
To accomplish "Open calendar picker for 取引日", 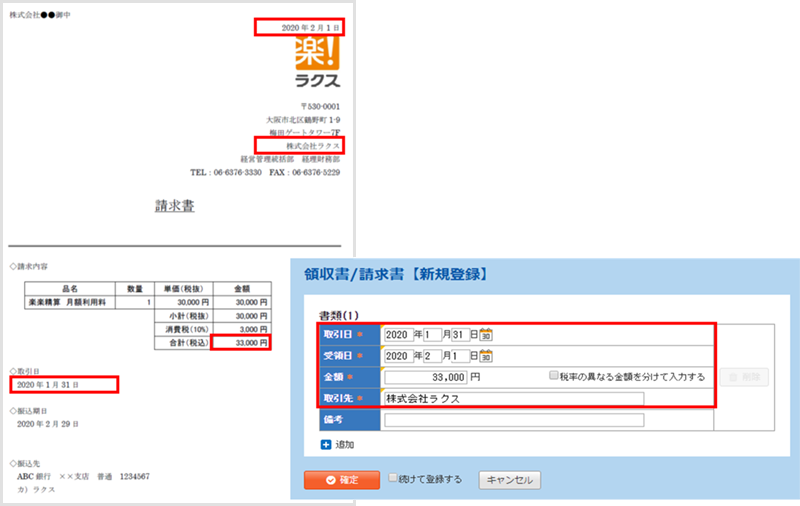I will (486, 335).
